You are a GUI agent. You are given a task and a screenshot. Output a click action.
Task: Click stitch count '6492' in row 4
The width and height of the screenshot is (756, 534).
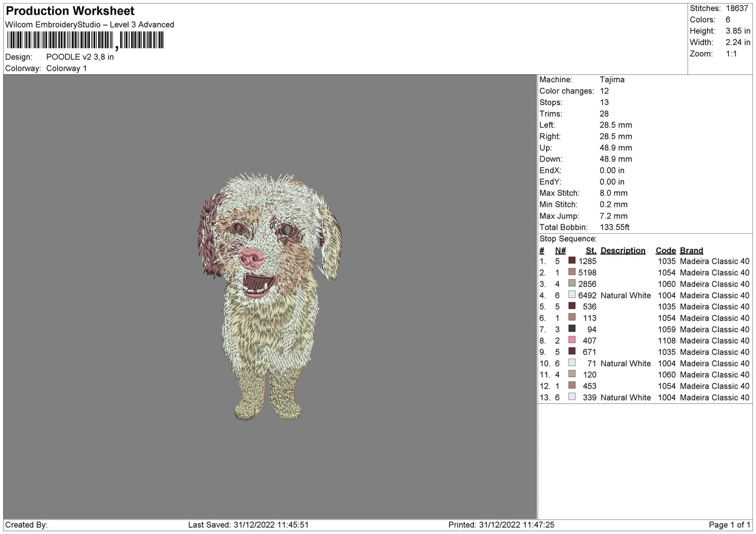(x=587, y=295)
